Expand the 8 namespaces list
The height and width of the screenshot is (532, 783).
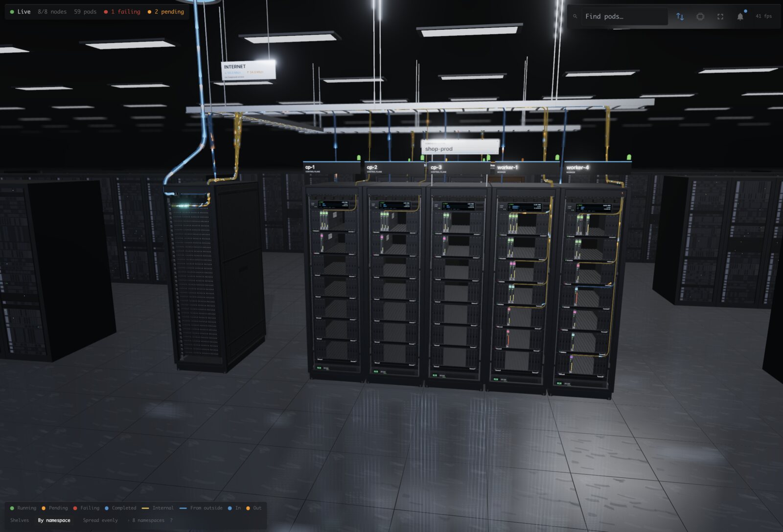[x=146, y=520]
